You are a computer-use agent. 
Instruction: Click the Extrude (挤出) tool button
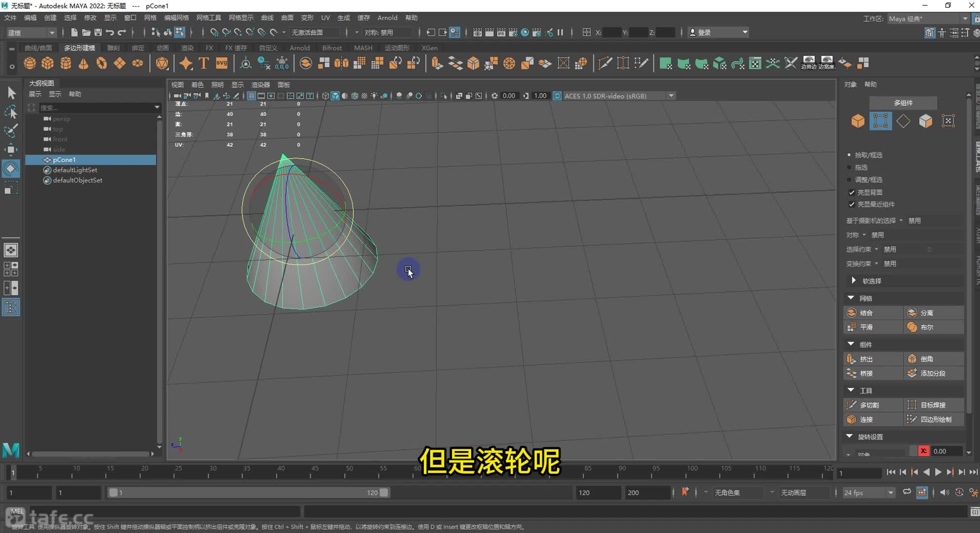pyautogui.click(x=873, y=359)
